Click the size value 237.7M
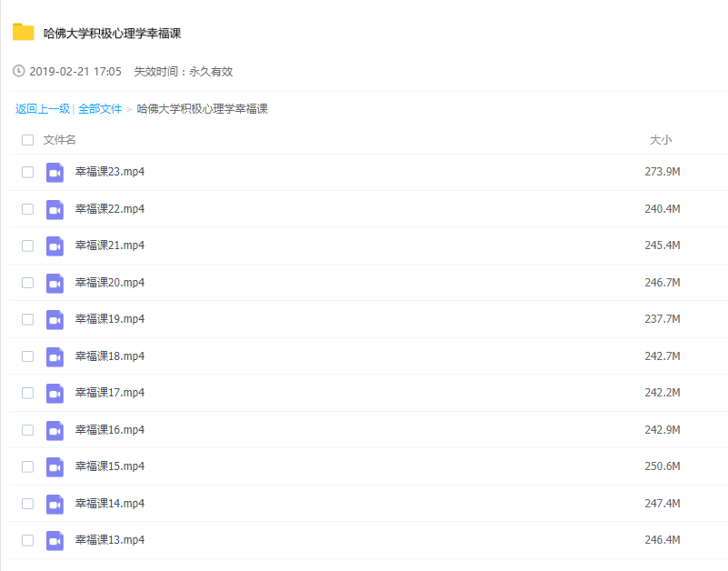The image size is (728, 571). (x=663, y=319)
